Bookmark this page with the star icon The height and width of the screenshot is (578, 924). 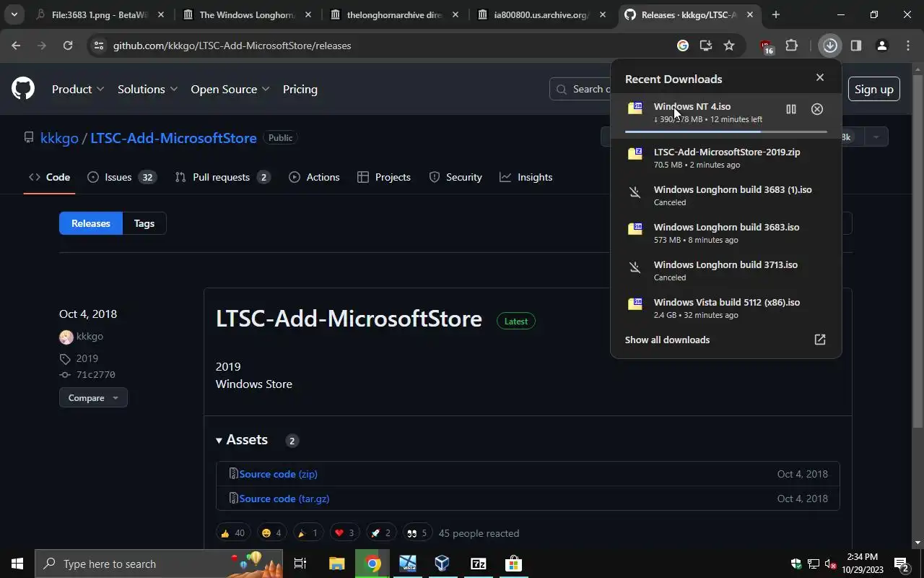[x=729, y=46]
